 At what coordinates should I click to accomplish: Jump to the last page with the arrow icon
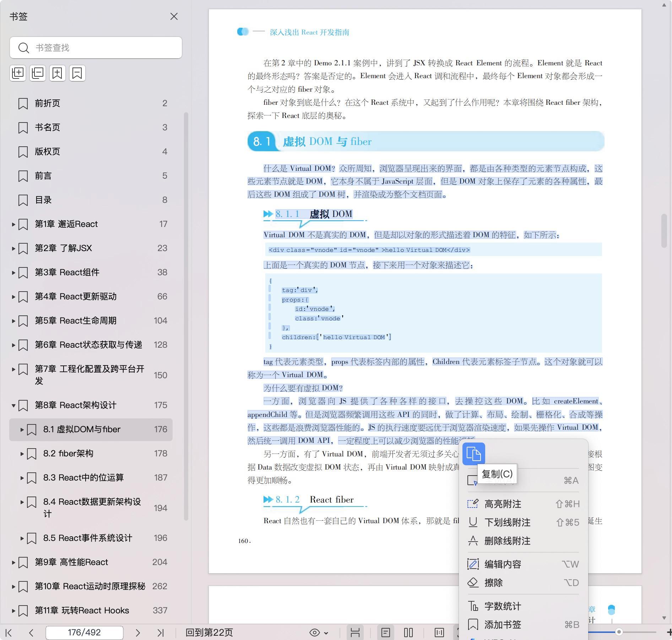(x=161, y=633)
